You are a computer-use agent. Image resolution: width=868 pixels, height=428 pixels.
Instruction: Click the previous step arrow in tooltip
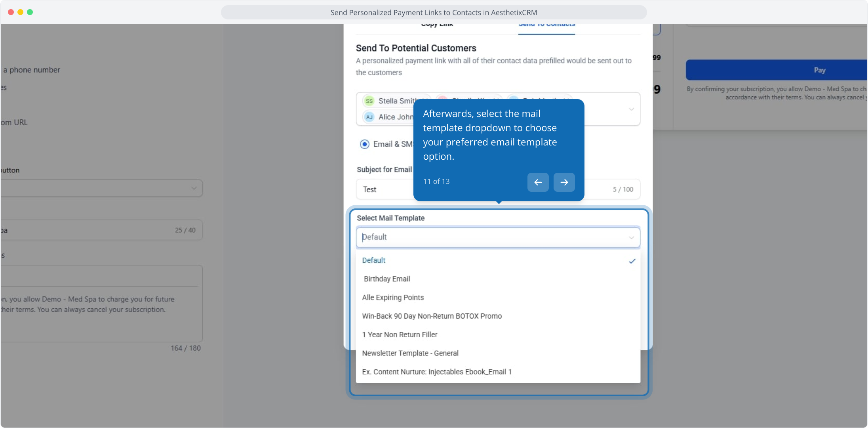click(x=538, y=182)
